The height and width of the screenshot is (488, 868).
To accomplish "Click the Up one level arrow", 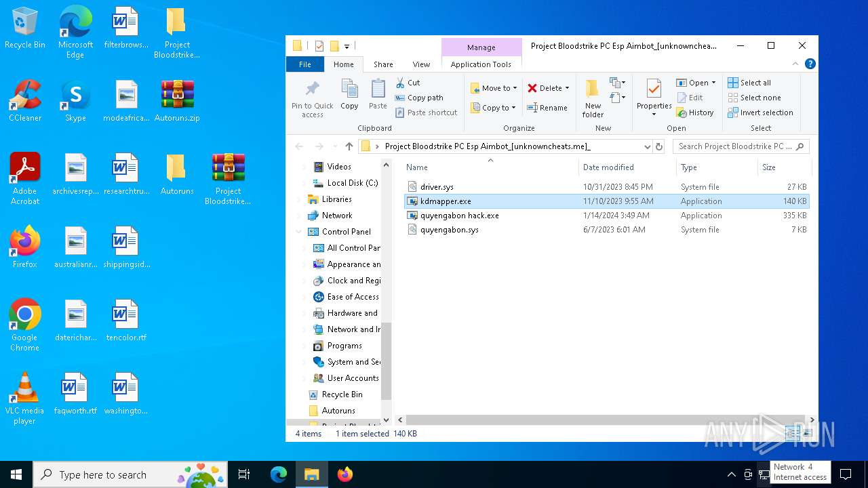I will (x=349, y=146).
